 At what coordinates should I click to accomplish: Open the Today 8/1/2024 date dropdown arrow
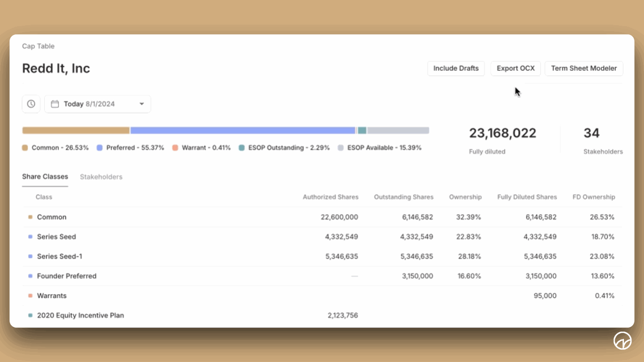tap(141, 104)
